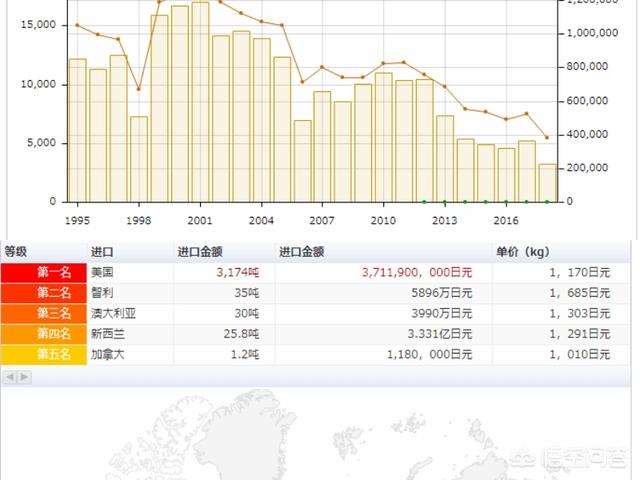This screenshot has width=640, height=480.
Task: Click the 第二名 rank badge
Action: [x=44, y=293]
